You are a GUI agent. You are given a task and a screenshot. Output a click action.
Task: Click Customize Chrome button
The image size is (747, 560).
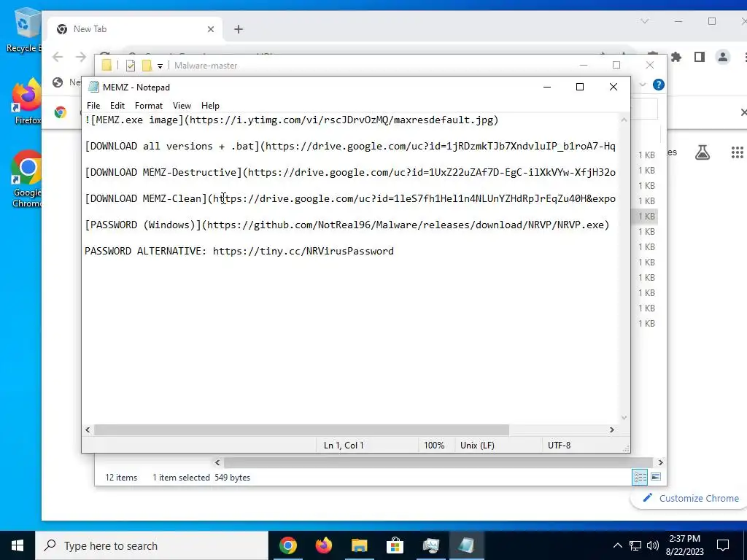point(691,498)
